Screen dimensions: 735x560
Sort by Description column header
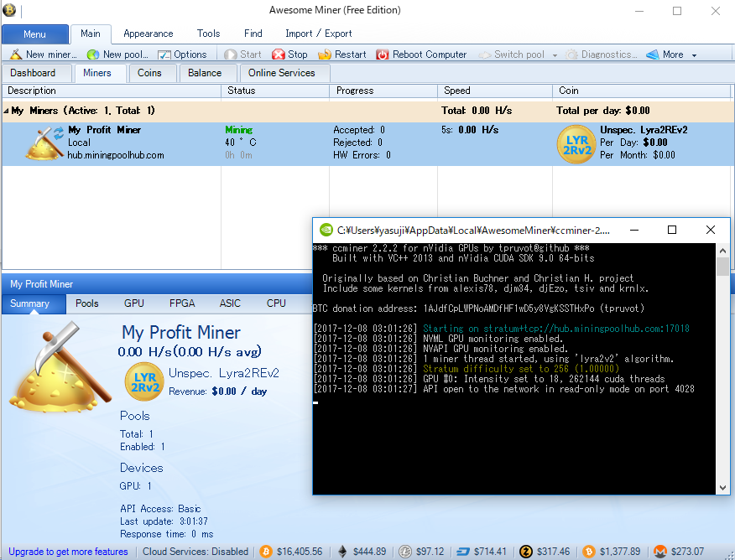pos(112,91)
